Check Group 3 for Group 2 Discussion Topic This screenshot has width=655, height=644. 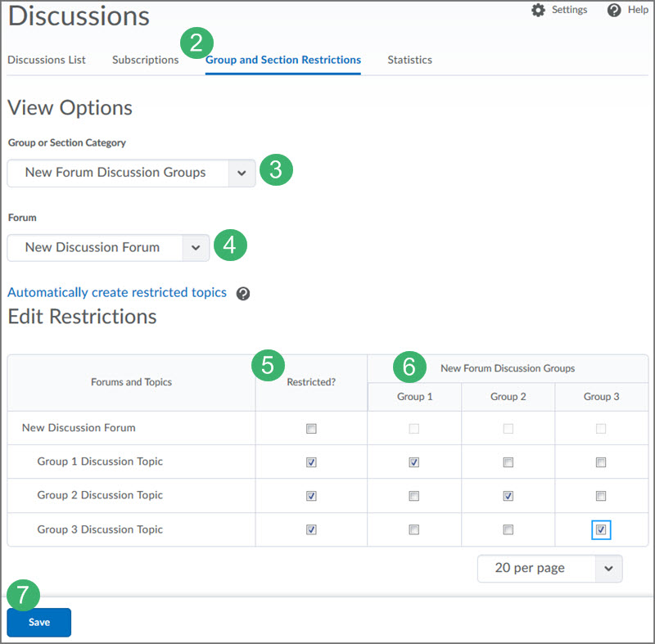601,496
